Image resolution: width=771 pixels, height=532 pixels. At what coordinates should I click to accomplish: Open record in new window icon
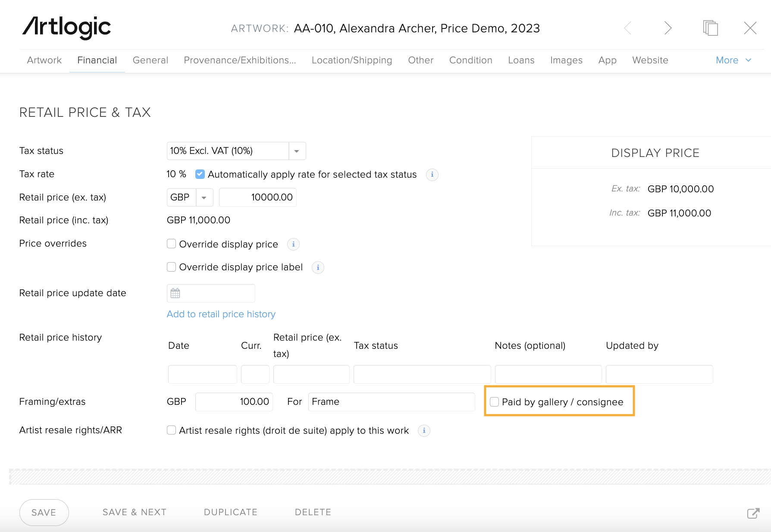coord(753,513)
